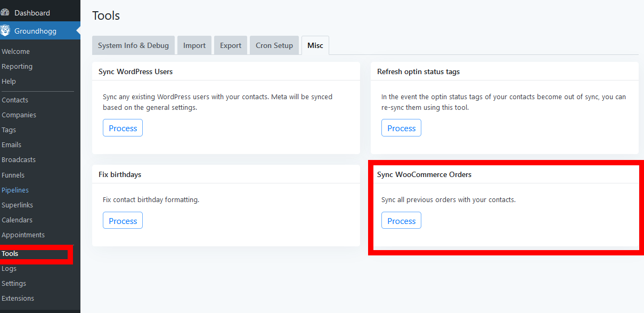The width and height of the screenshot is (644, 313).
Task: Open Logs in the sidebar
Action: point(9,269)
